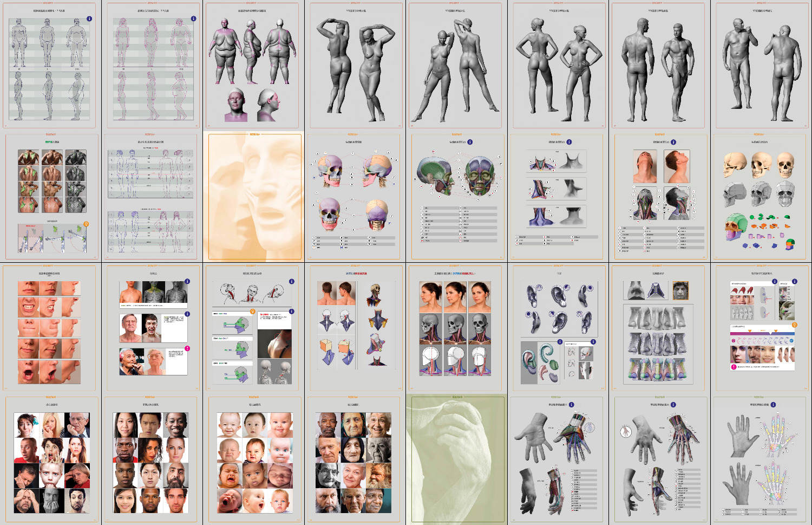Image resolution: width=812 pixels, height=525 pixels.
Task: Open the green hand chapter title page
Action: pyautogui.click(x=457, y=459)
